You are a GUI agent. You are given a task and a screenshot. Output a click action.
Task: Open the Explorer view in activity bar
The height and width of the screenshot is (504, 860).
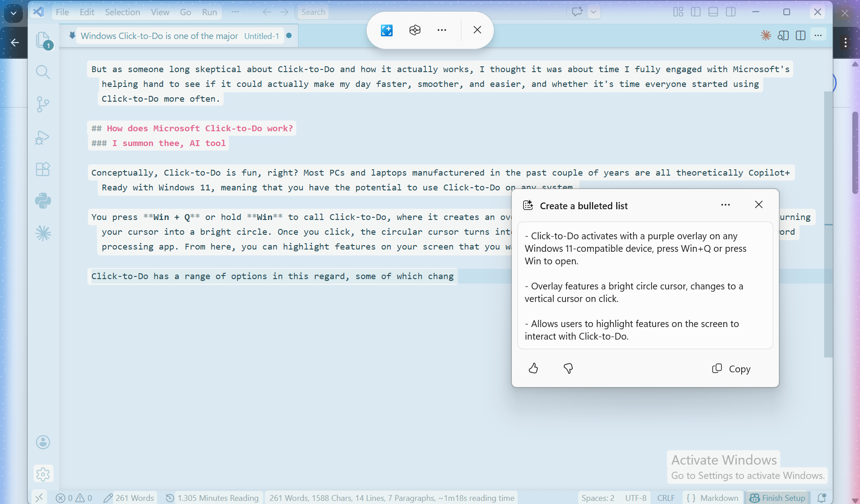tap(43, 40)
